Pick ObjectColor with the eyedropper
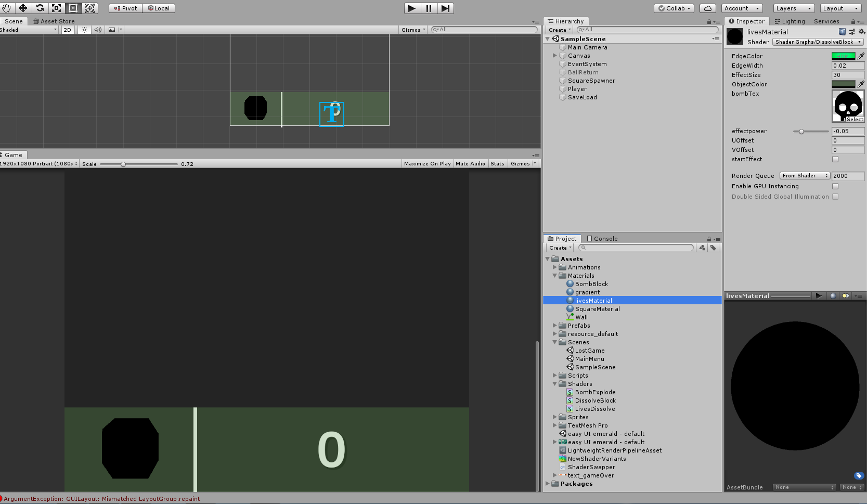The width and height of the screenshot is (867, 504). coord(861,84)
